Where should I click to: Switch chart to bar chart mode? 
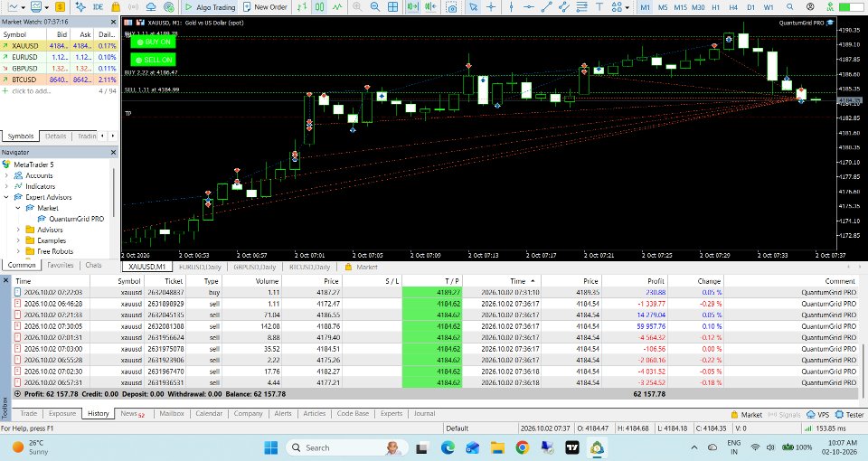pos(302,6)
